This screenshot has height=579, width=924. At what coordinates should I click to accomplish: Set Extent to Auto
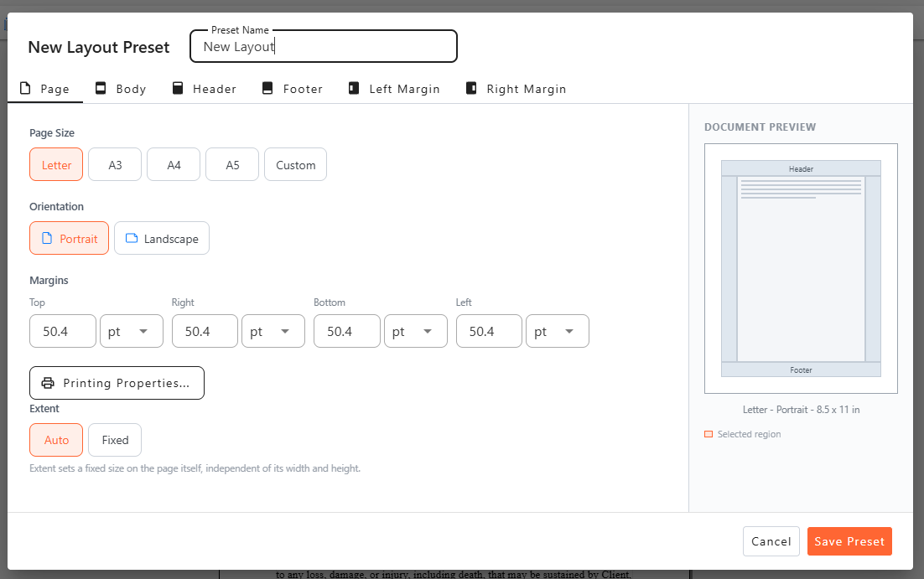click(56, 440)
